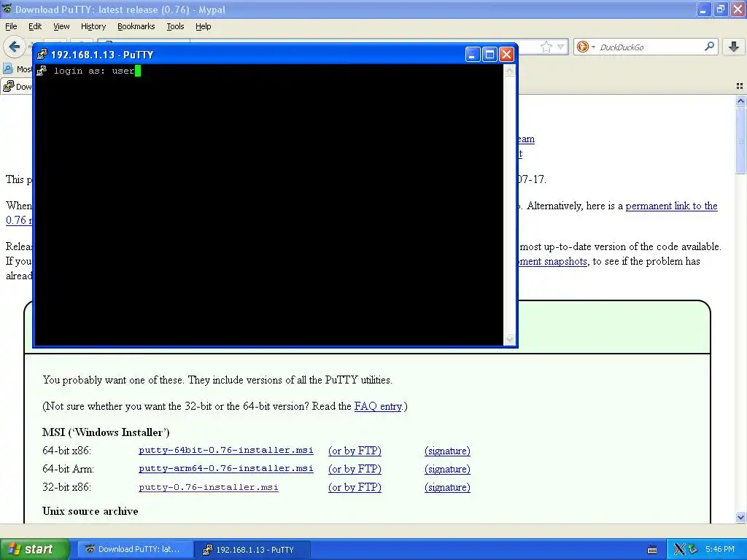
Task: Open the Downloads arrow button
Action: pyautogui.click(x=734, y=46)
